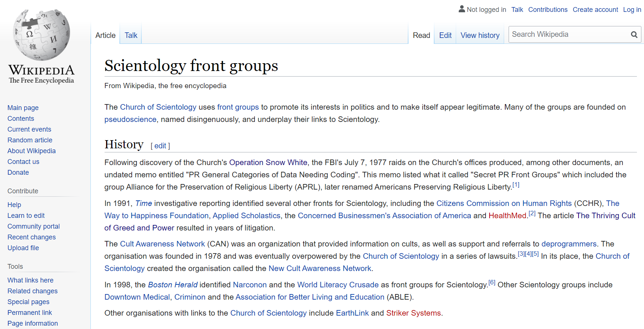Click footnote reference [6]

tap(492, 283)
